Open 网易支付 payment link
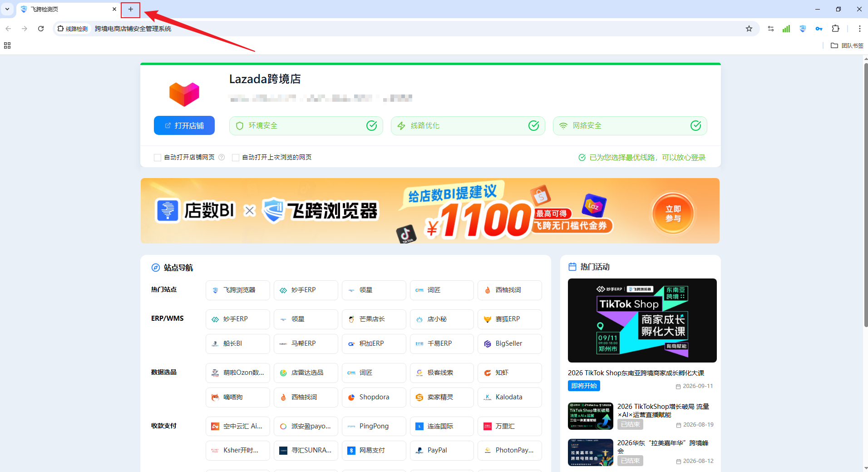 pyautogui.click(x=374, y=451)
